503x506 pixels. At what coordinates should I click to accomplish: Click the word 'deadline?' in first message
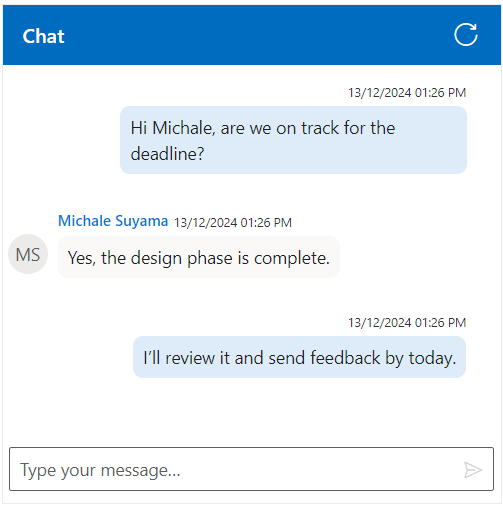(x=167, y=154)
